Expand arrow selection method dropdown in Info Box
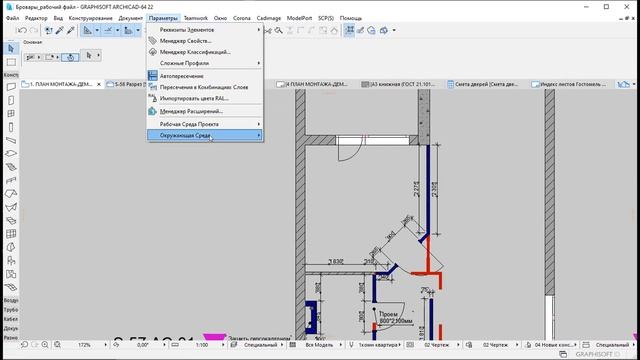The image size is (640, 360). 98,56
